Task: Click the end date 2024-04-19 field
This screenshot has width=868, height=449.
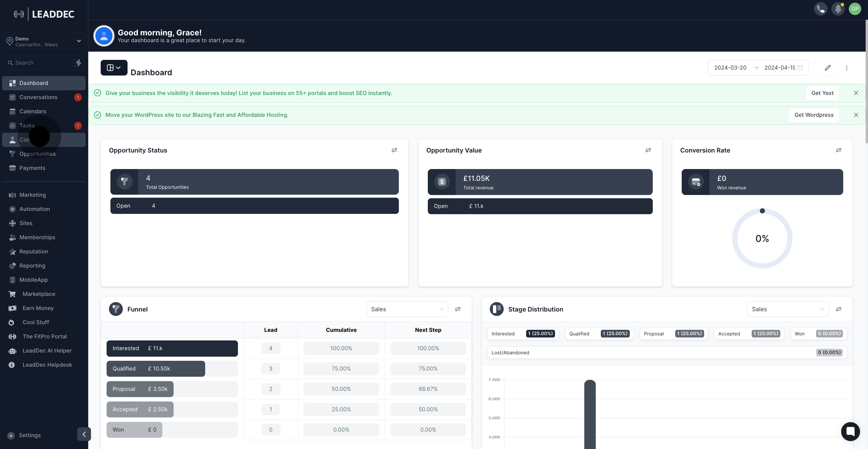Action: click(x=779, y=68)
